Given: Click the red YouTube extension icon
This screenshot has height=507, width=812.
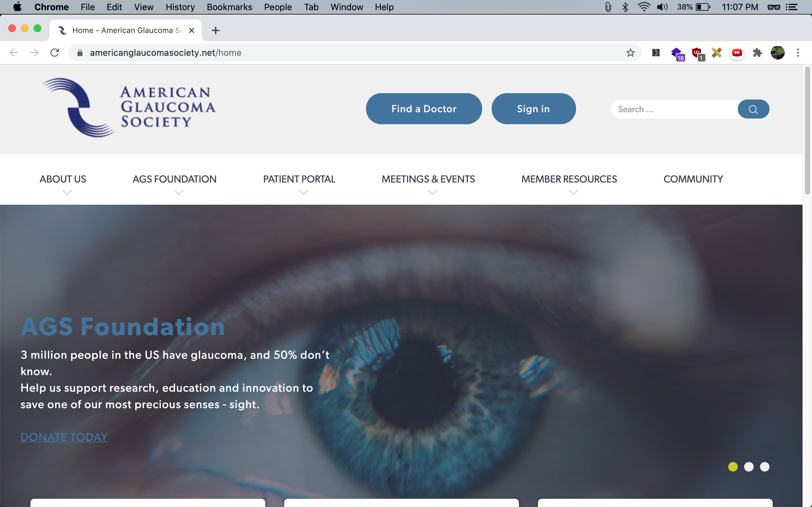Looking at the screenshot, I should [x=737, y=53].
